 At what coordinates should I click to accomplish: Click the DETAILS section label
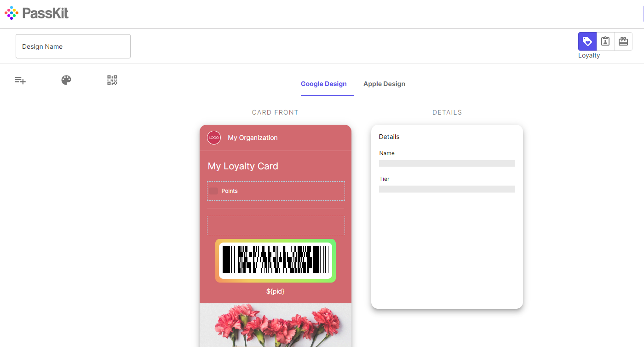point(447,112)
